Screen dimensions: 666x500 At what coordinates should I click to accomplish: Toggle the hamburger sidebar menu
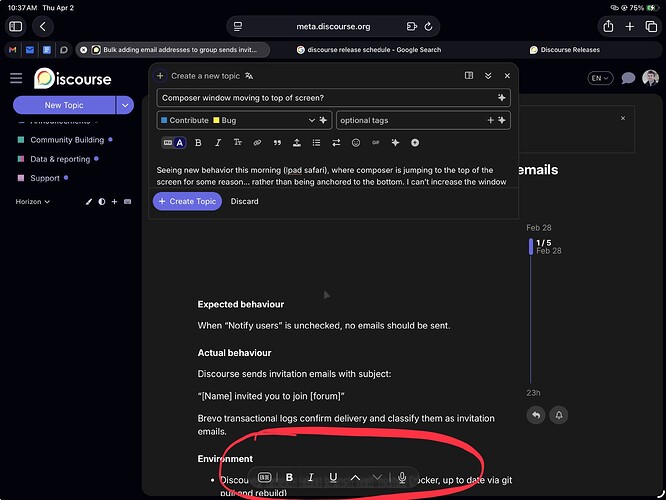pyautogui.click(x=16, y=78)
